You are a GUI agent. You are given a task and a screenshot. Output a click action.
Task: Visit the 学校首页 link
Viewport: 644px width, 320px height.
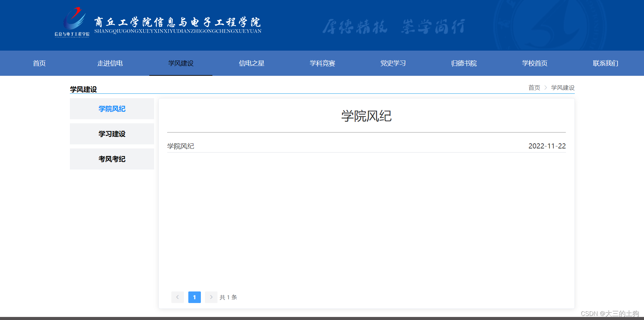click(534, 63)
